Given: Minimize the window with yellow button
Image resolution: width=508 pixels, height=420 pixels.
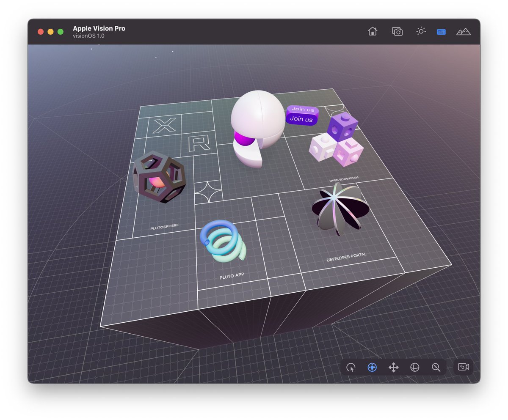Looking at the screenshot, I should (x=50, y=32).
